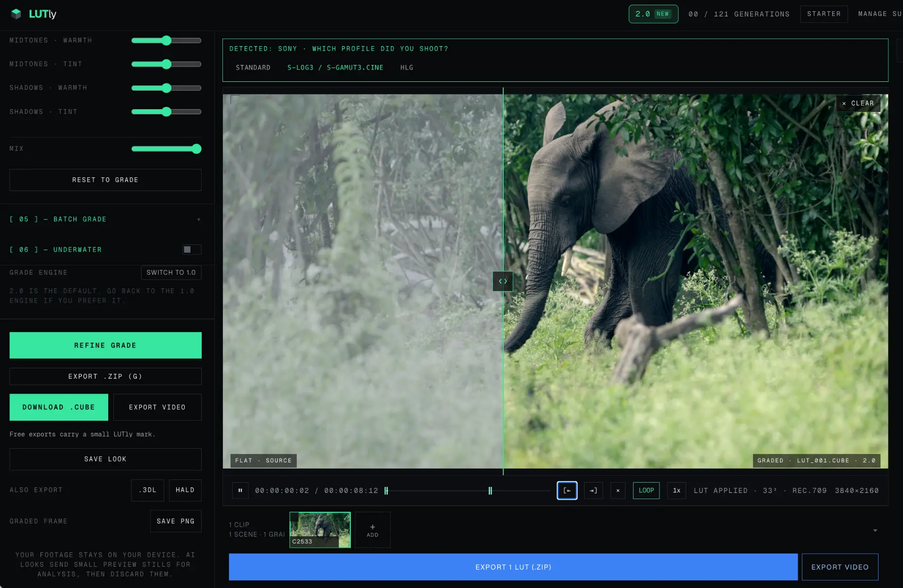
Task: Adjust the Midtones Warmth slider
Action: [x=166, y=40]
